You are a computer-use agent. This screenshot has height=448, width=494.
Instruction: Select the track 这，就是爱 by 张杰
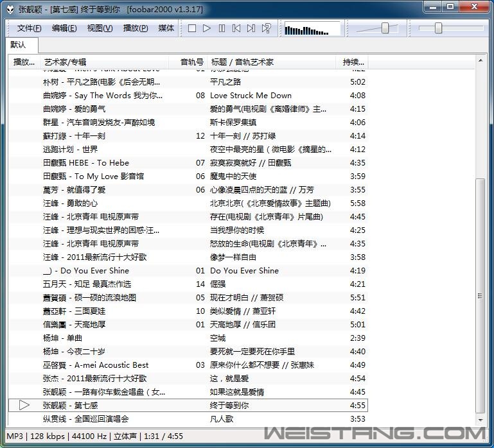pos(188,379)
